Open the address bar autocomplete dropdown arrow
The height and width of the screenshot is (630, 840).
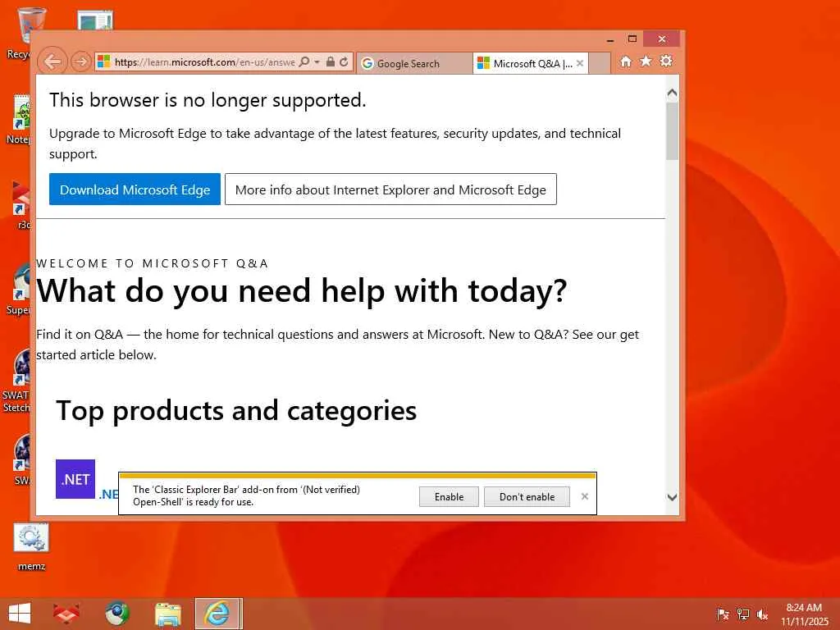pyautogui.click(x=317, y=62)
